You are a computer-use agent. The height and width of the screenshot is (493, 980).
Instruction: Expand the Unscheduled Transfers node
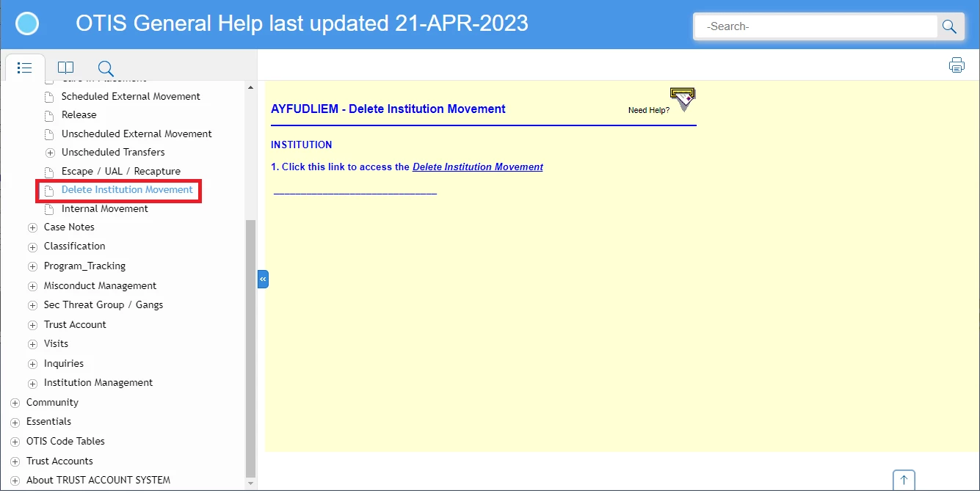[x=50, y=153]
